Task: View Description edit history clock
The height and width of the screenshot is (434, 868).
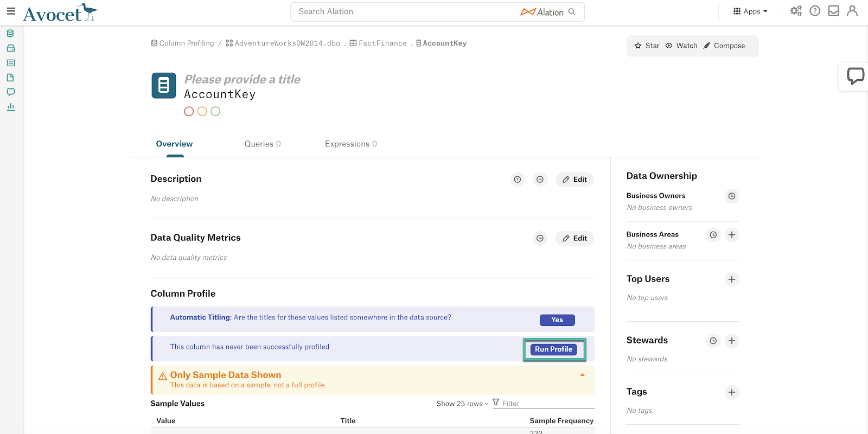Action: [540, 180]
